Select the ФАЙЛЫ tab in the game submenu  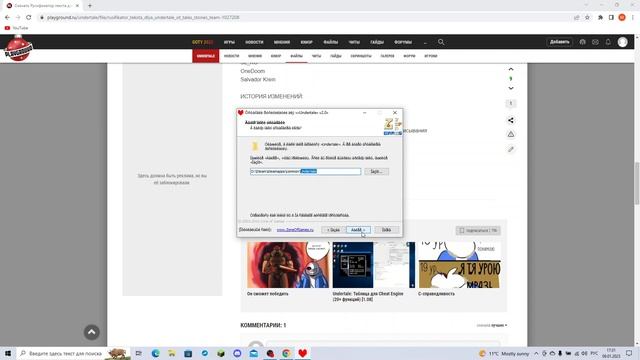pos(296,56)
